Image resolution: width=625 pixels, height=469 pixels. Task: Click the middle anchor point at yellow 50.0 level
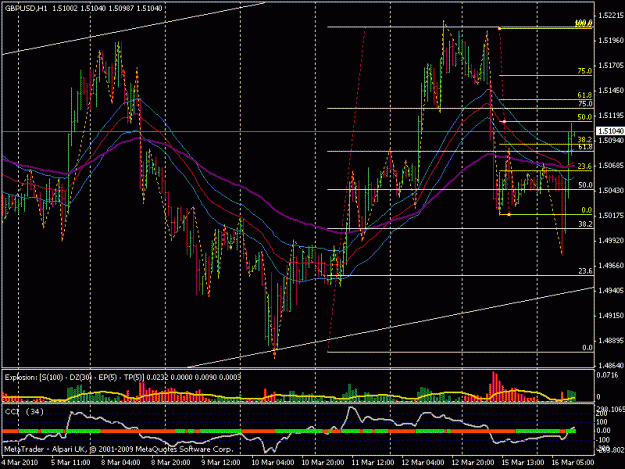[504, 122]
